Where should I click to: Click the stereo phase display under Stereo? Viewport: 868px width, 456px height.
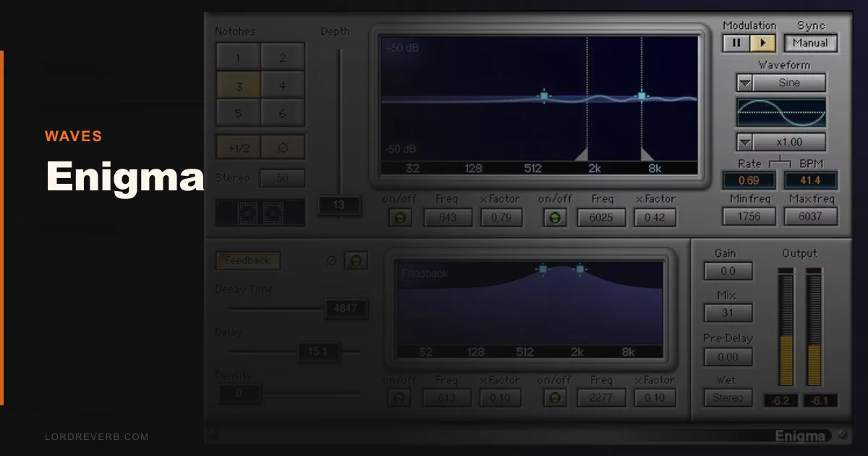pyautogui.click(x=260, y=213)
